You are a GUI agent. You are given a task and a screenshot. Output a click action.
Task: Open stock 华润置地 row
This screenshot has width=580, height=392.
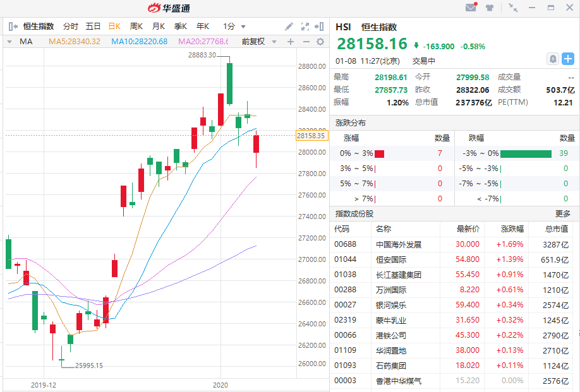pyautogui.click(x=451, y=350)
